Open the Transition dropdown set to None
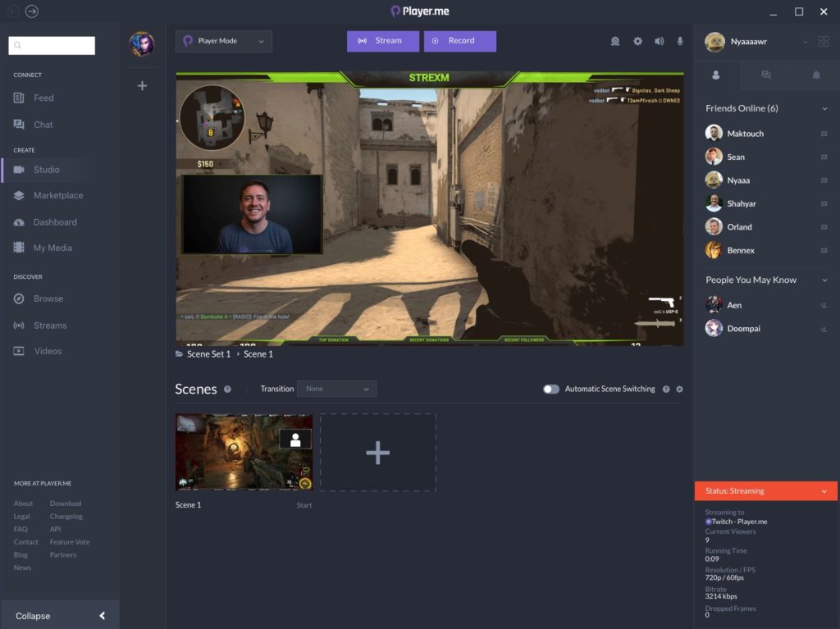The image size is (840, 629). [x=337, y=389]
